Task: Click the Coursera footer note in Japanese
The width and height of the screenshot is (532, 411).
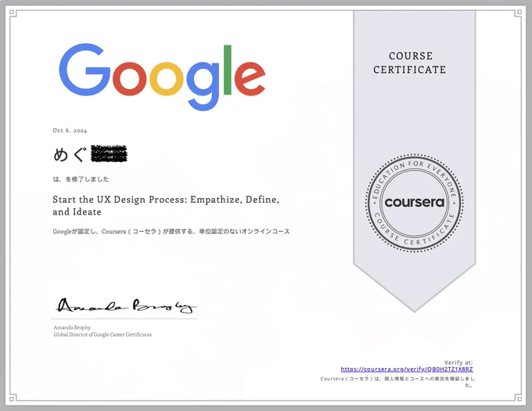Action: click(x=397, y=382)
